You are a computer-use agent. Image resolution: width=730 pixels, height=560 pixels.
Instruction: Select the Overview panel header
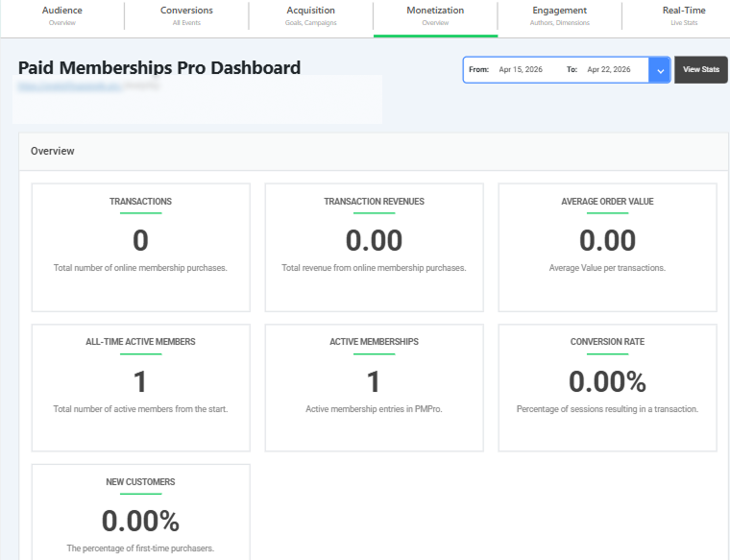click(374, 152)
